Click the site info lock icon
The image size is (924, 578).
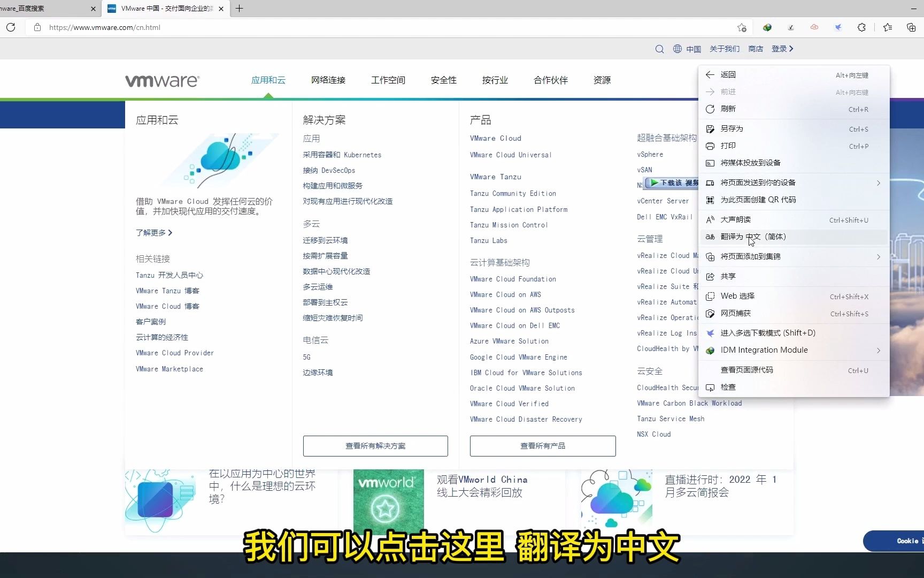click(x=37, y=27)
